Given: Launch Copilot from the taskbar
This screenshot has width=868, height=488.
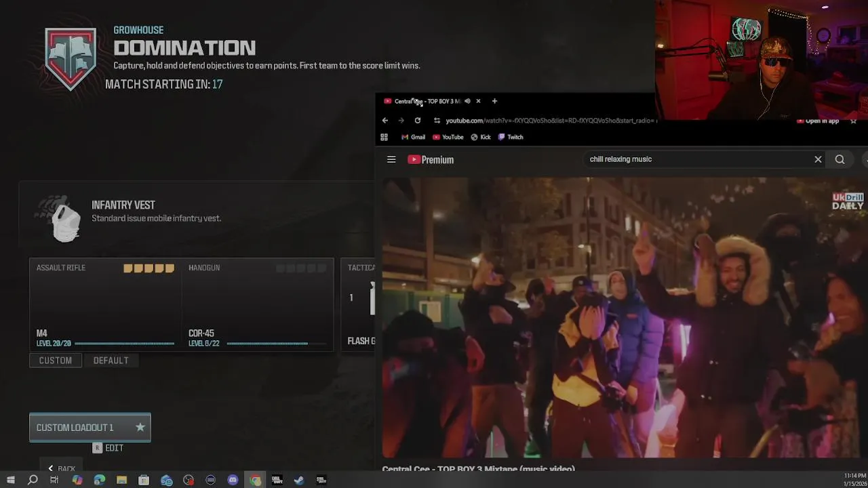Looking at the screenshot, I should click(77, 480).
